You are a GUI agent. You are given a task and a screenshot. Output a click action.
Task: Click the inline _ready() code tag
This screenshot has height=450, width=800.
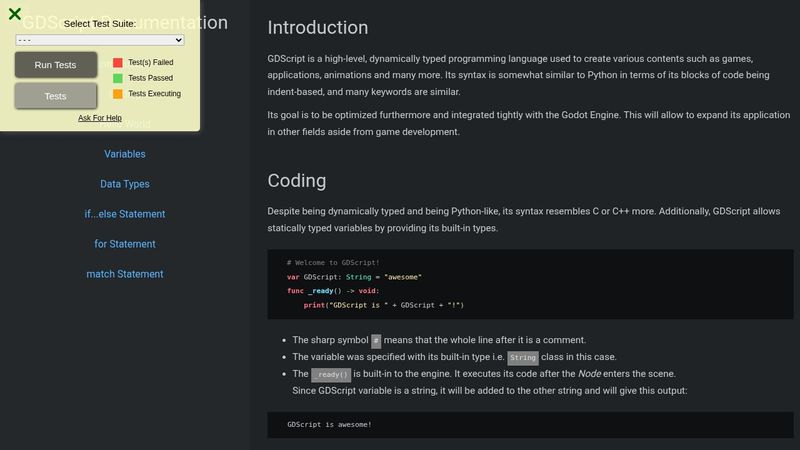tap(332, 375)
